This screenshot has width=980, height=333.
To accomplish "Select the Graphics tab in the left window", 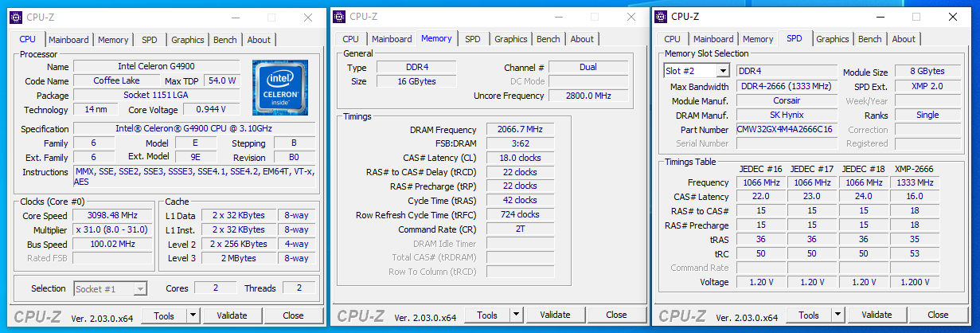I will click(188, 40).
